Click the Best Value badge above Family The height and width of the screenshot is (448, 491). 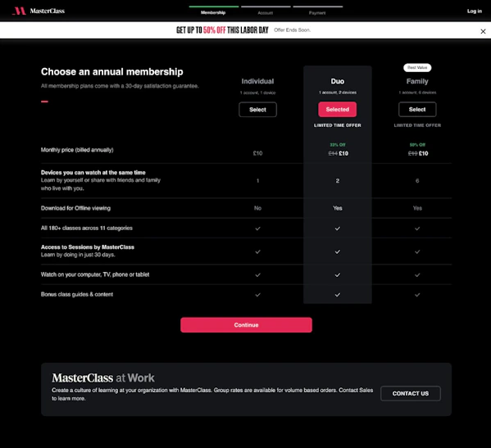417,68
